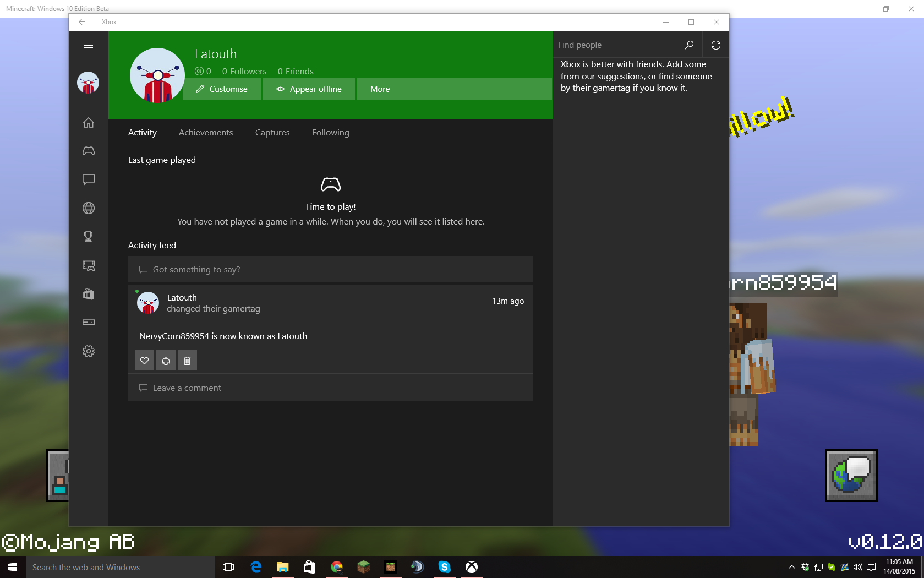Image resolution: width=924 pixels, height=578 pixels.
Task: Click Latouth name in the feed post
Action: tap(182, 297)
